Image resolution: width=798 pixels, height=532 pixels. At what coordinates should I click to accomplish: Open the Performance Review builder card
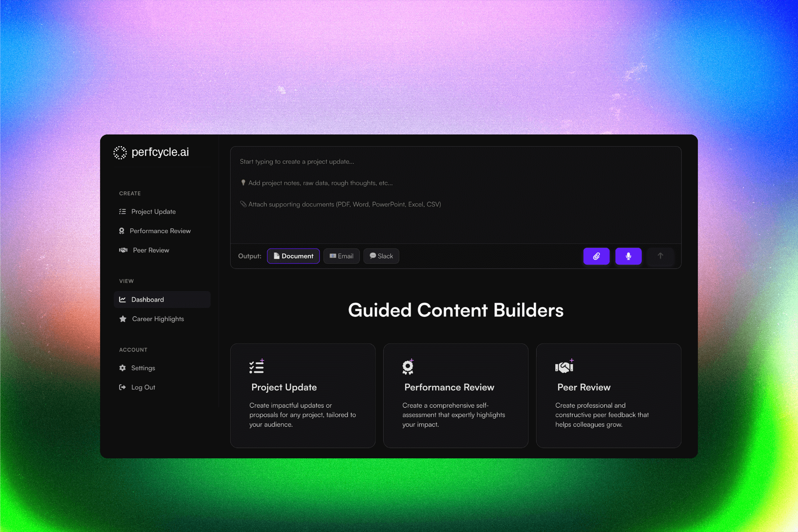(x=455, y=395)
